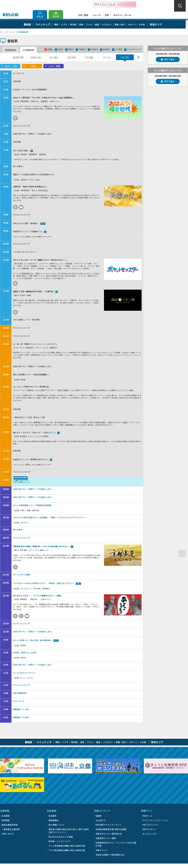Open globe icon for 比叡の光 program
188x868 pixels.
(x=15, y=207)
